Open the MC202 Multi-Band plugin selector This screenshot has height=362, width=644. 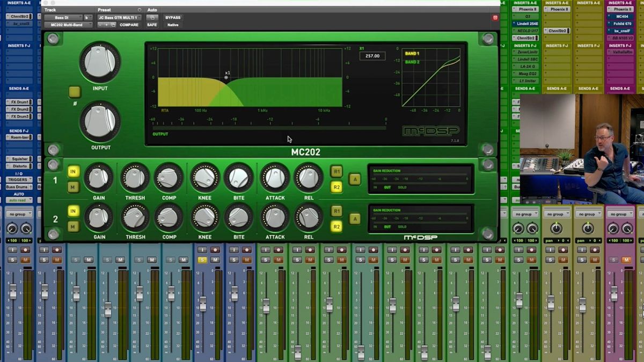[68, 25]
